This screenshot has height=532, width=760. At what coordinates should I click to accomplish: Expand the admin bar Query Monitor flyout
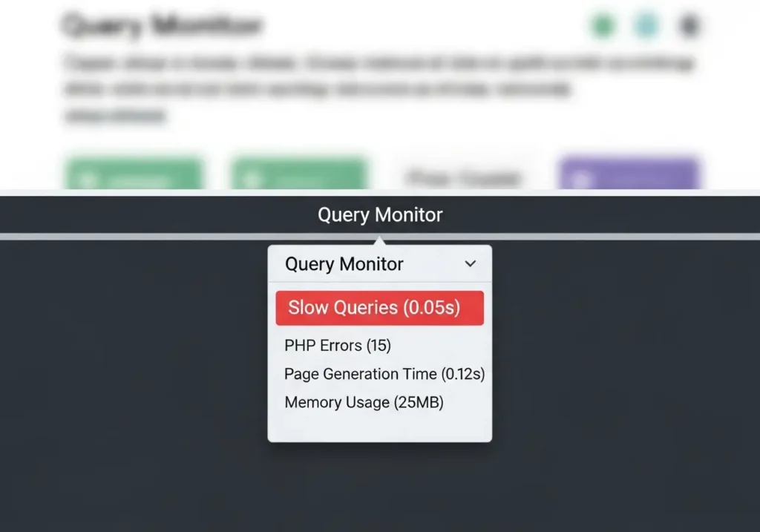pyautogui.click(x=379, y=214)
